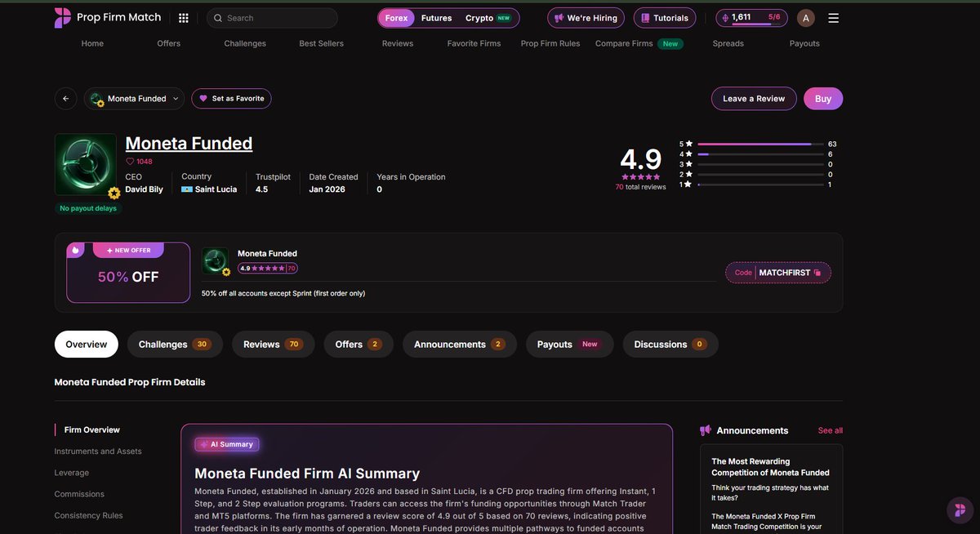Click the back arrow button

65,99
